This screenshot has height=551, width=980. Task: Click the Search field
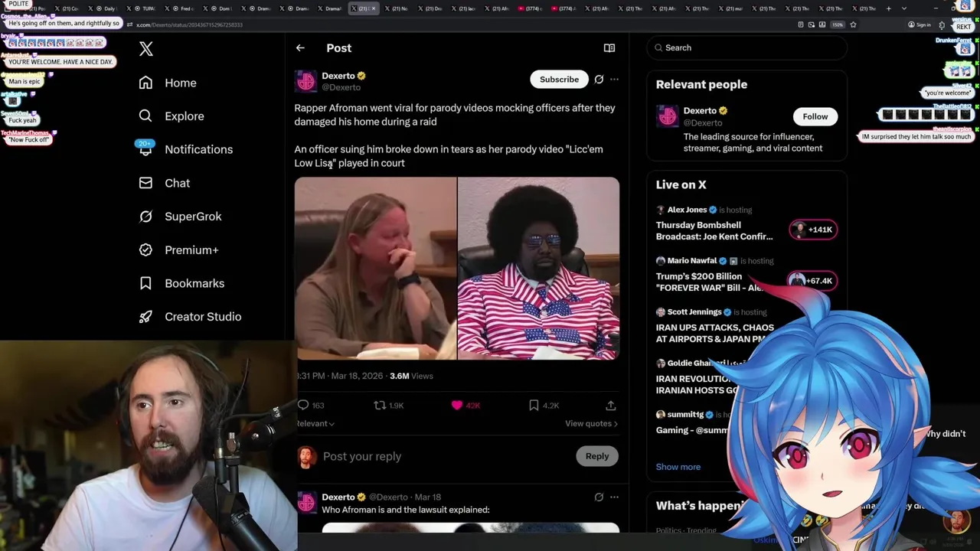(746, 47)
